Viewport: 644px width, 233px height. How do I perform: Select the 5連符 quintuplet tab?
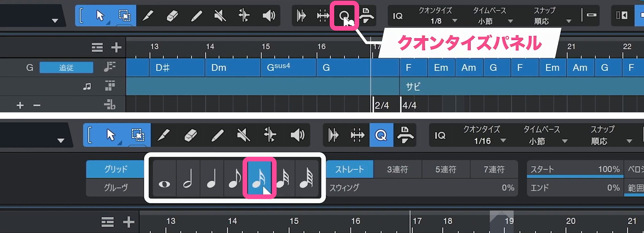446,169
